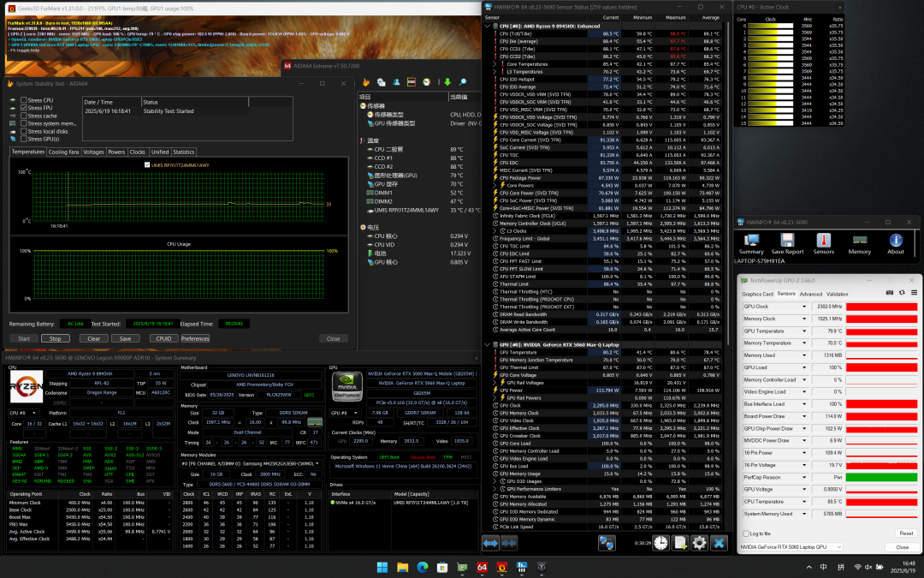Open the Memory Clock sensor dropdown in GPU-Z
This screenshot has width=924, height=578.
803,319
